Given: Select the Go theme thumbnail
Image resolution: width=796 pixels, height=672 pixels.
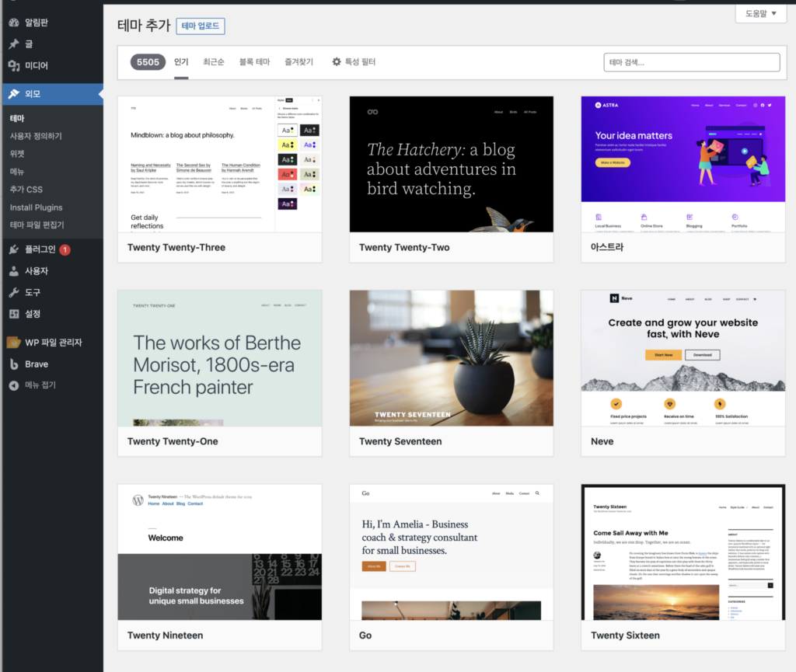Looking at the screenshot, I should tap(452, 552).
